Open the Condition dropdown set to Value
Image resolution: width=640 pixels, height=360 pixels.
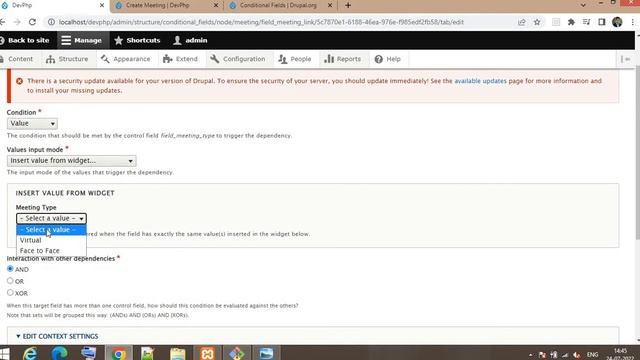pos(32,123)
